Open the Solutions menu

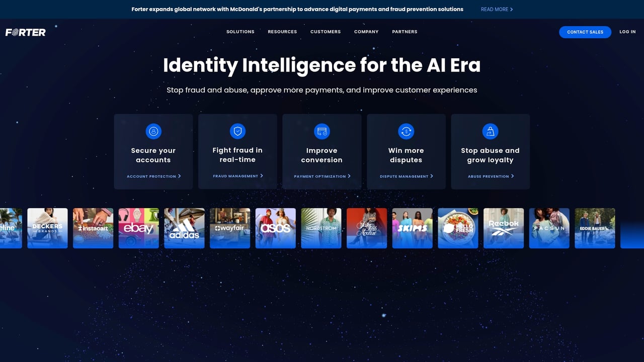(x=240, y=32)
